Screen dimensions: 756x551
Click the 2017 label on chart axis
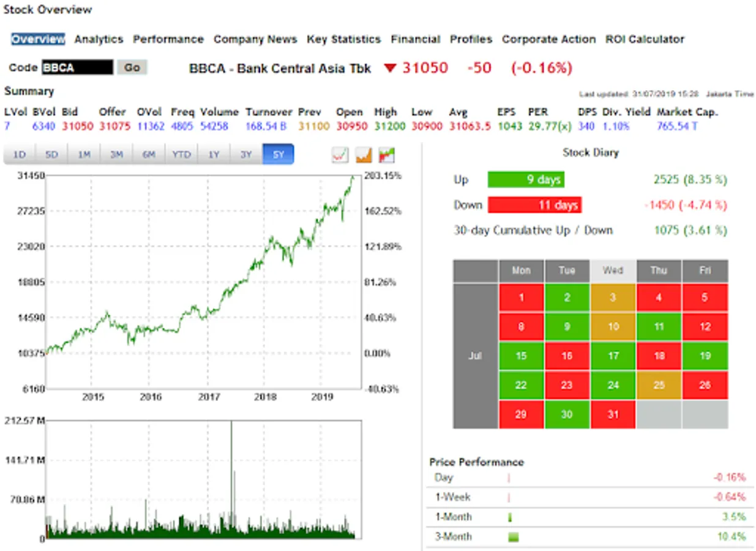coord(208,397)
